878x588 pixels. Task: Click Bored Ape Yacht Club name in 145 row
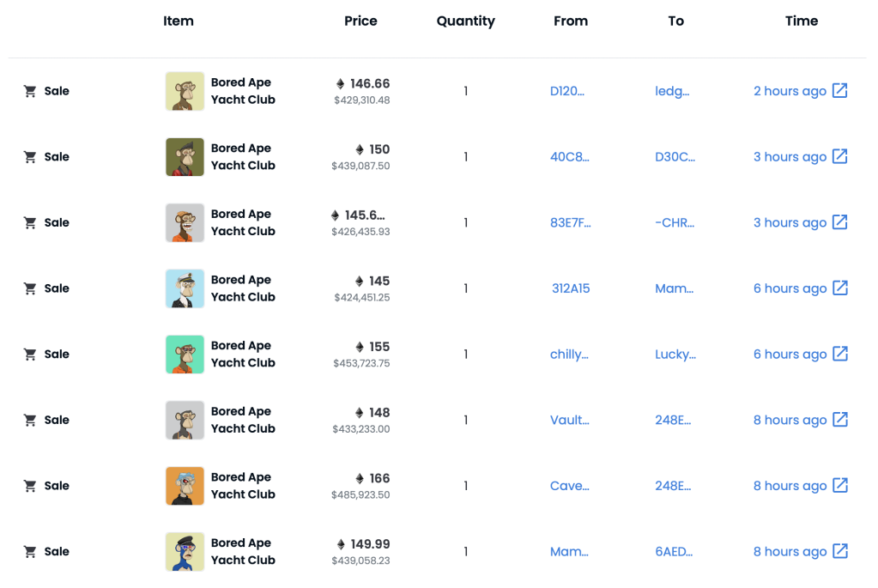(x=243, y=288)
